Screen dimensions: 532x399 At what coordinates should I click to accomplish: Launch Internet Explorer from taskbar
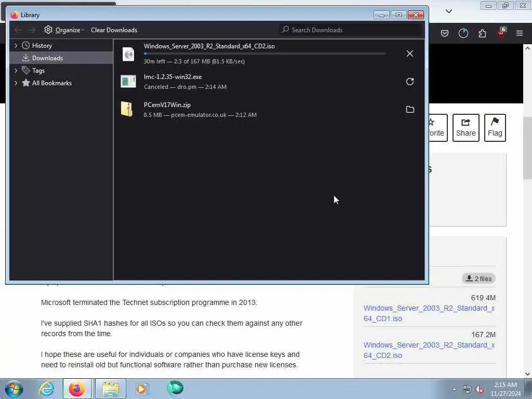pos(46,389)
